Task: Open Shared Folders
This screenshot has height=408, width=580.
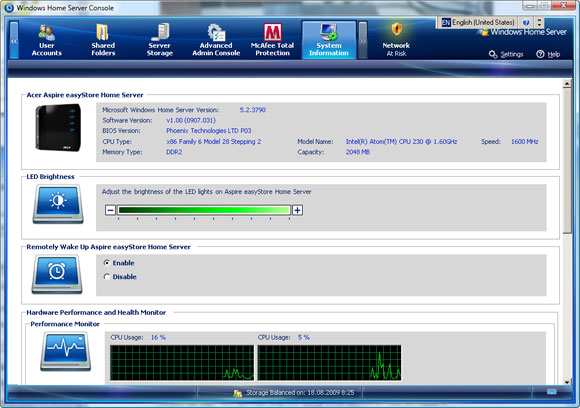Action: [103, 40]
